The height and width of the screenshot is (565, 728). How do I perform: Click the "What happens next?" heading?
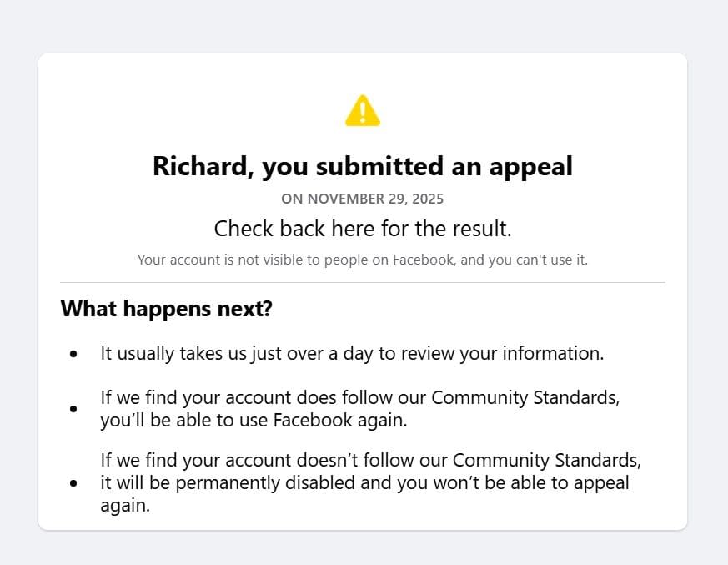coord(167,309)
